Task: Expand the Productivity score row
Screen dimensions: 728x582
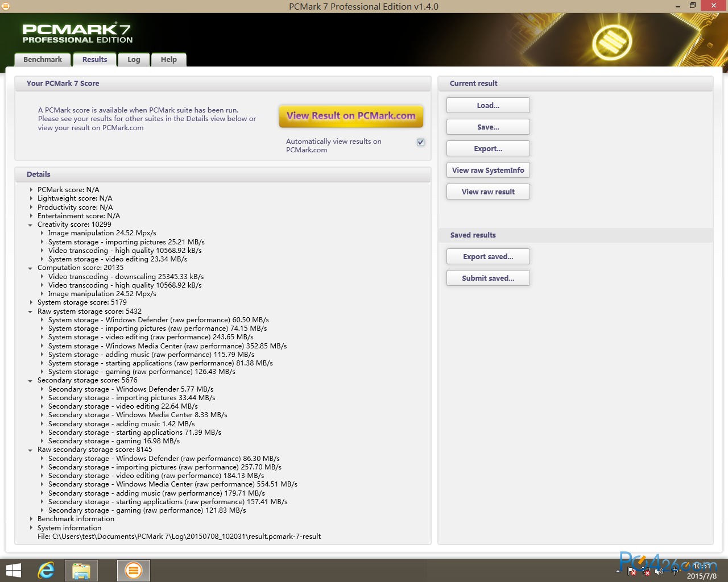Action: pyautogui.click(x=31, y=207)
